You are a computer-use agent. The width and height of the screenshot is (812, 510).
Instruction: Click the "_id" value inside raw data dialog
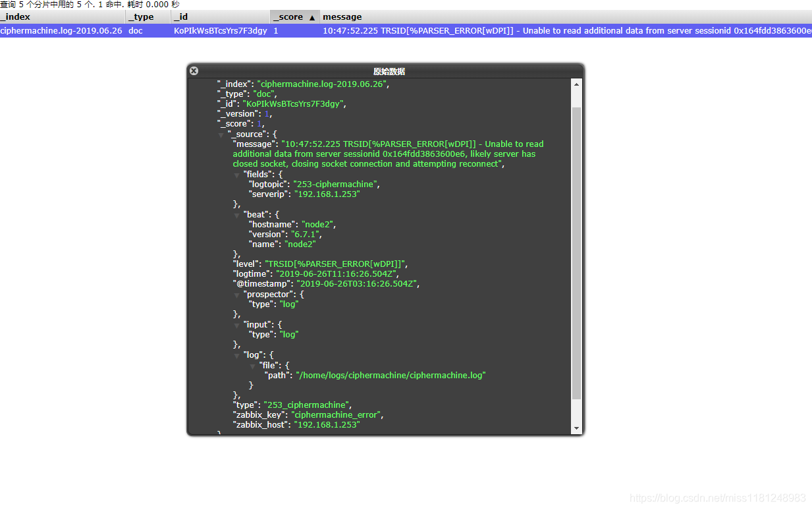point(292,103)
